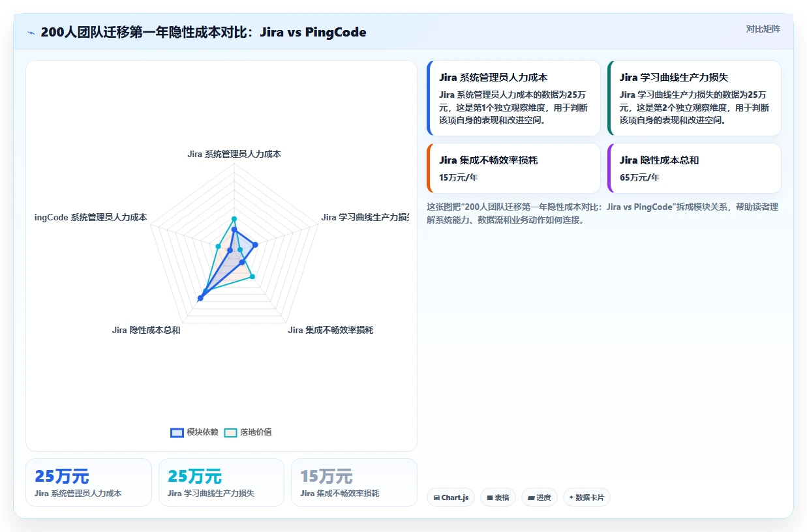Screen dimensions: 807x532
Task: Click the truncated radar axis label Jira 学习曲线生产力损
Action: [x=365, y=217]
